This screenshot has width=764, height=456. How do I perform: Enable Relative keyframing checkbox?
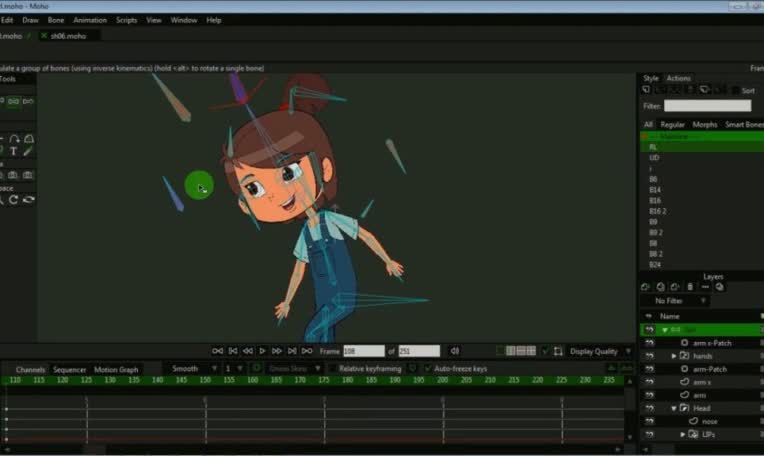coord(332,369)
